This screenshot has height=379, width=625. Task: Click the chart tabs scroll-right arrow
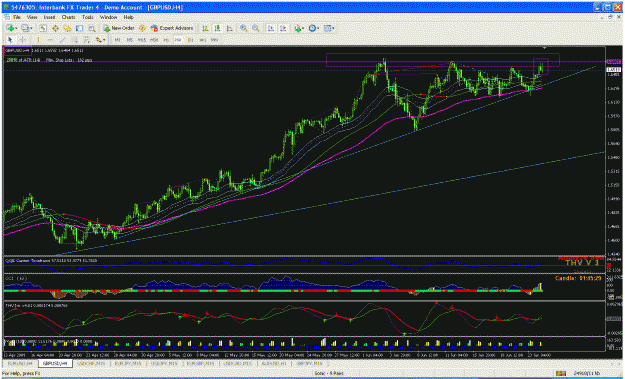click(620, 363)
